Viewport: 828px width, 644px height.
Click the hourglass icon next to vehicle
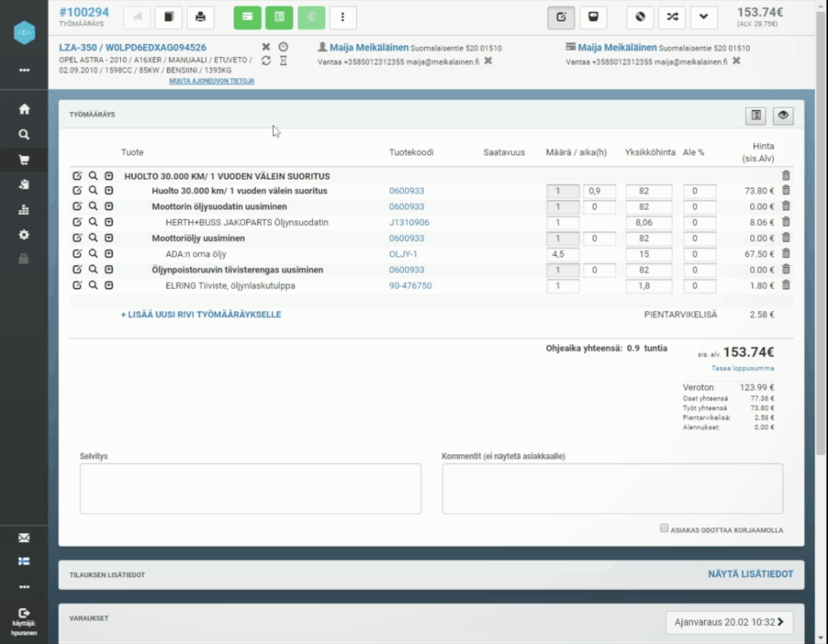pyautogui.click(x=284, y=61)
